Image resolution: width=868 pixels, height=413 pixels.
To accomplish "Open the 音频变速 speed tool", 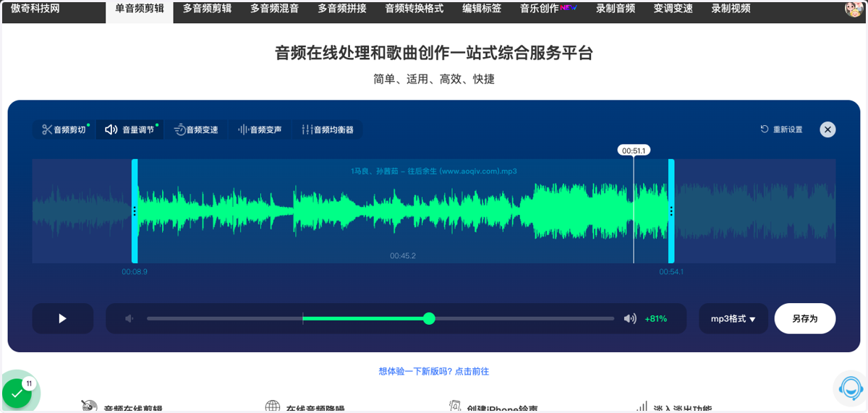I will [x=196, y=130].
